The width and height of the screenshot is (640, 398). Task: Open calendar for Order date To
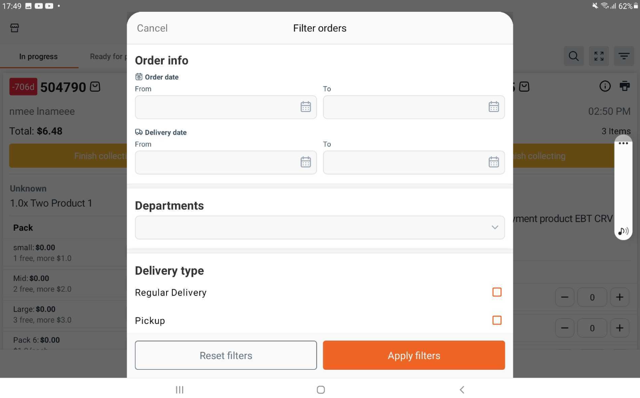[x=493, y=107]
